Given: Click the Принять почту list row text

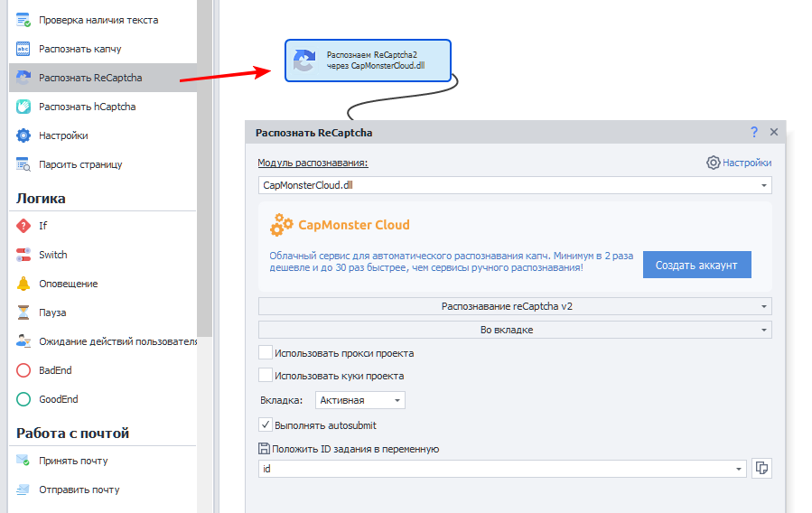Looking at the screenshot, I should coord(73,461).
